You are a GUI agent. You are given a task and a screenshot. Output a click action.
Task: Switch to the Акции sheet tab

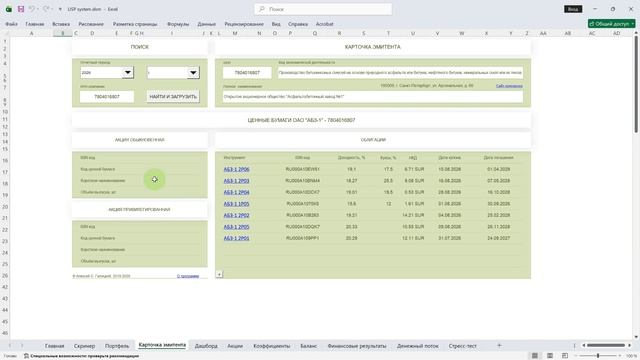pos(235,346)
